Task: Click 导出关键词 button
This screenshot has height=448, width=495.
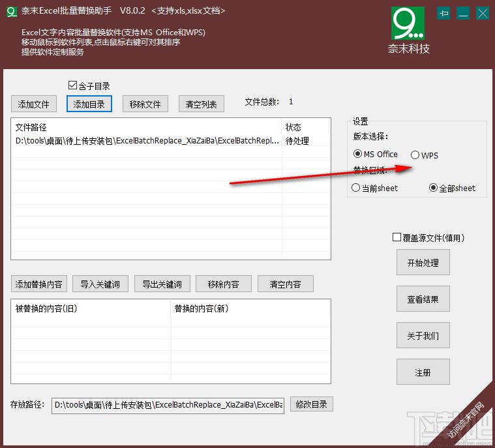Action: 162,284
